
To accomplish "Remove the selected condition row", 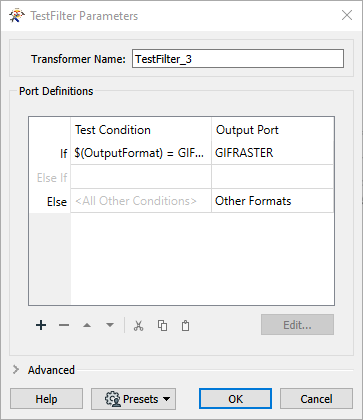I will [x=64, y=325].
